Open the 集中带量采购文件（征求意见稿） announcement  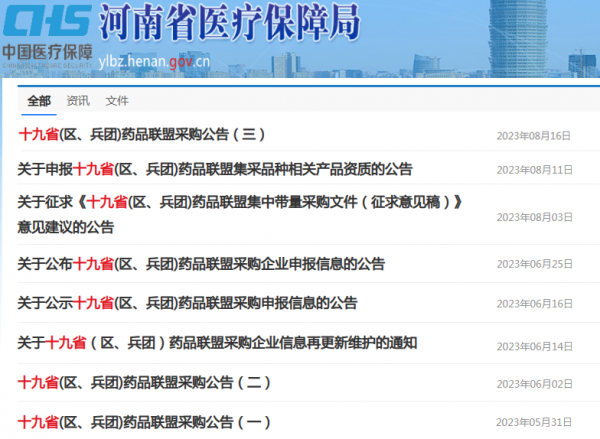pyautogui.click(x=240, y=203)
